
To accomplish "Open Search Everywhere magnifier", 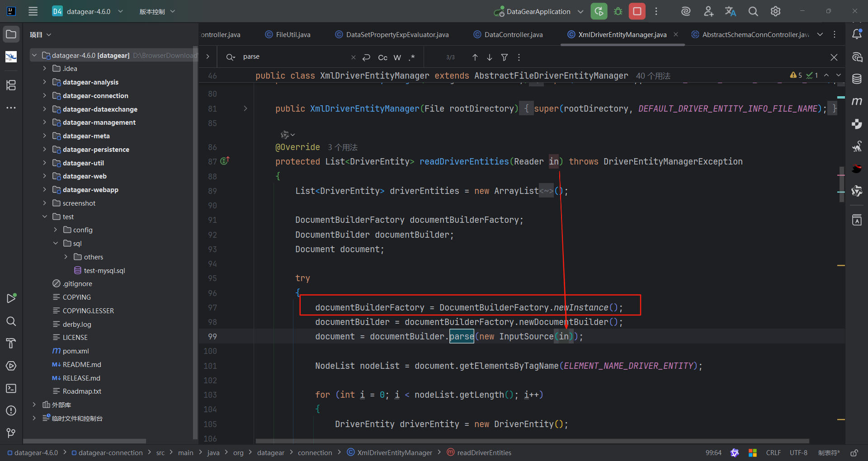I will pyautogui.click(x=753, y=11).
